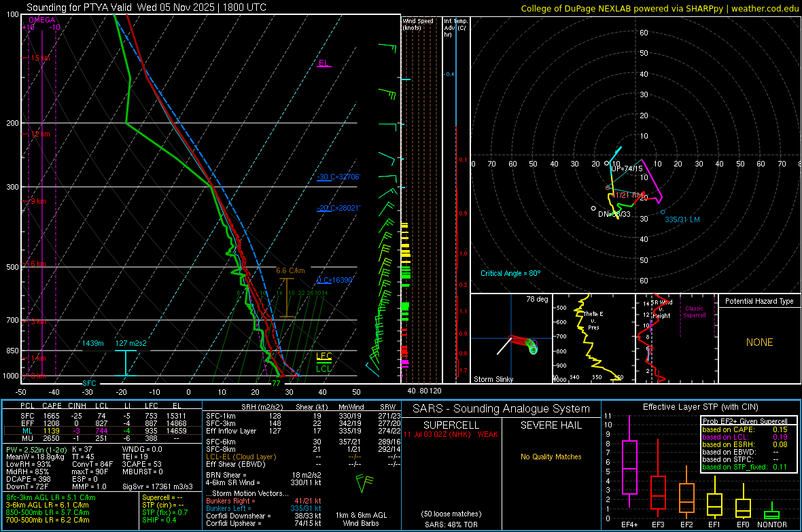The height and width of the screenshot is (532, 802).
Task: Click the green LCL marker on the Skew-T
Action: 324,368
